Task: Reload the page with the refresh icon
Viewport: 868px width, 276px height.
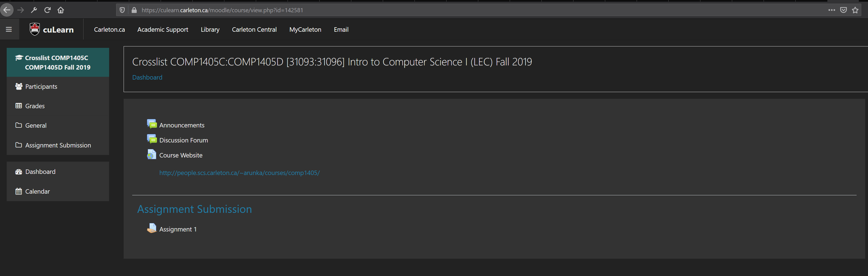Action: [x=48, y=10]
